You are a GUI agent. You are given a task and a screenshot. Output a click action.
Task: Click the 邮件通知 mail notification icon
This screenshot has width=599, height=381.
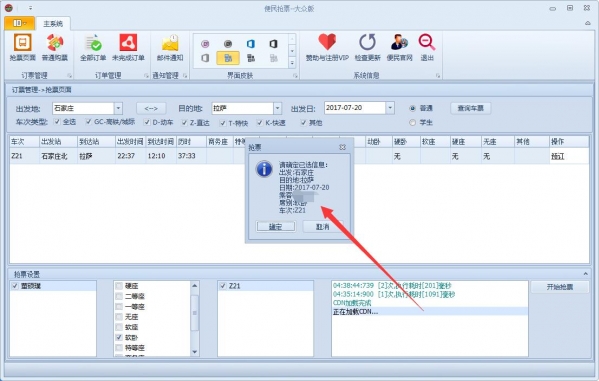point(170,43)
